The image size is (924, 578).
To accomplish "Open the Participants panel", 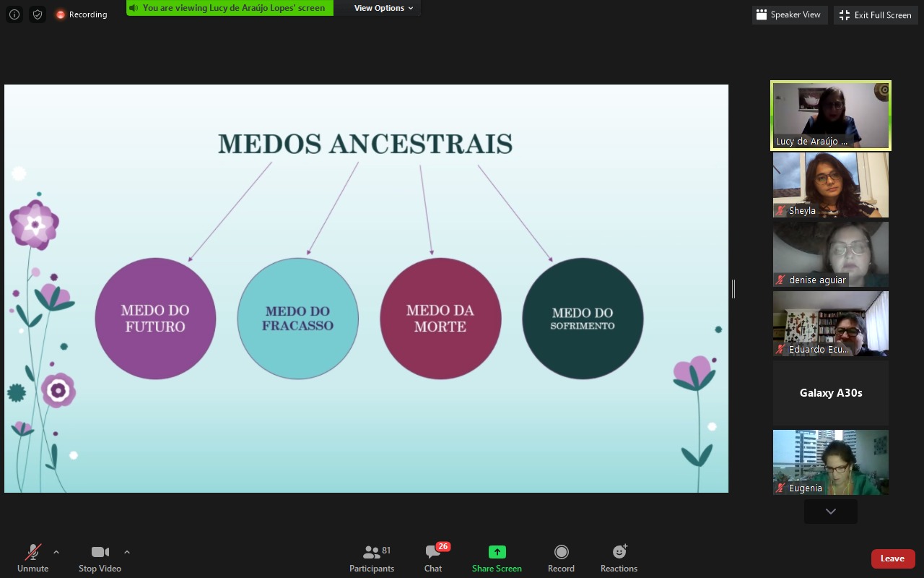I will [x=372, y=558].
